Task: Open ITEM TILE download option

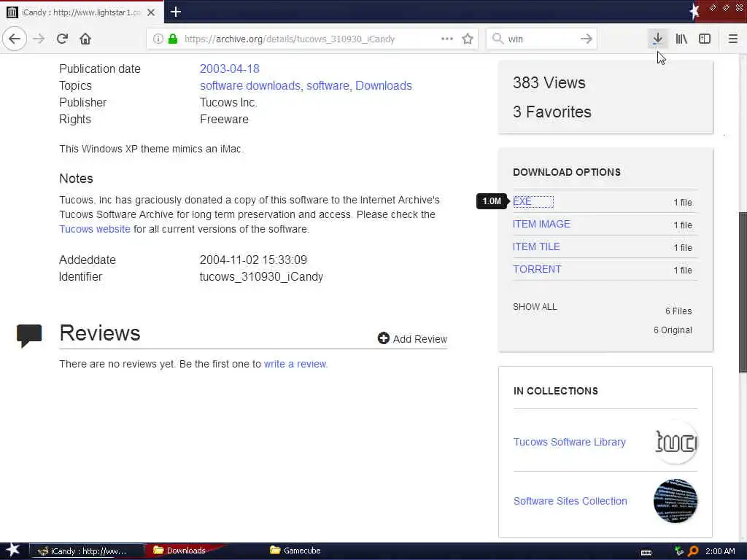Action: pos(536,246)
